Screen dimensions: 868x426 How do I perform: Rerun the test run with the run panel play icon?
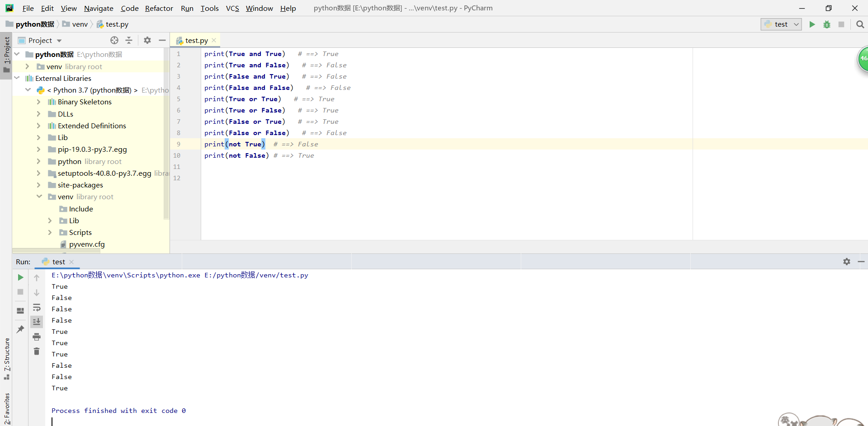pos(20,277)
